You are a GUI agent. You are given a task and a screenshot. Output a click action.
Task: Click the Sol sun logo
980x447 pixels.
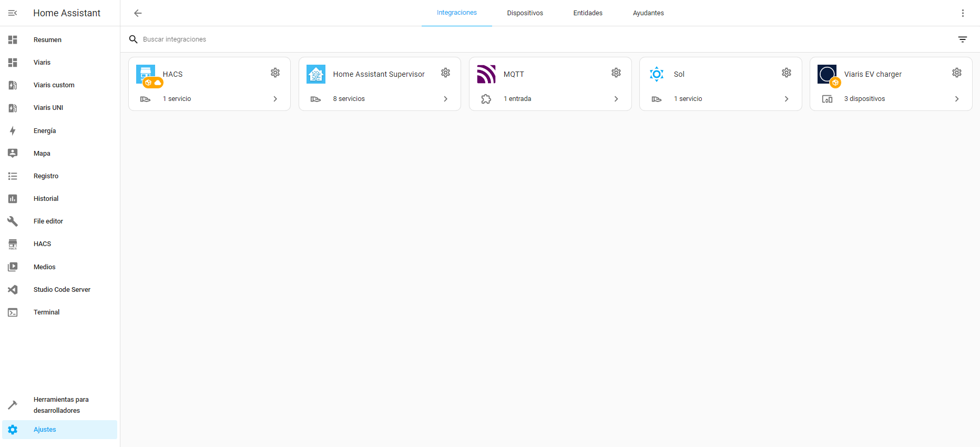pos(657,74)
